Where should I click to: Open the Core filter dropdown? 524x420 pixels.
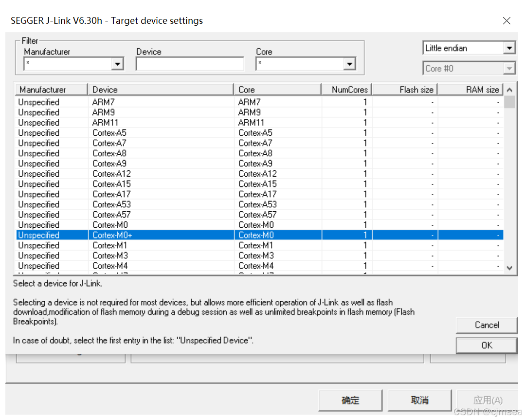349,64
